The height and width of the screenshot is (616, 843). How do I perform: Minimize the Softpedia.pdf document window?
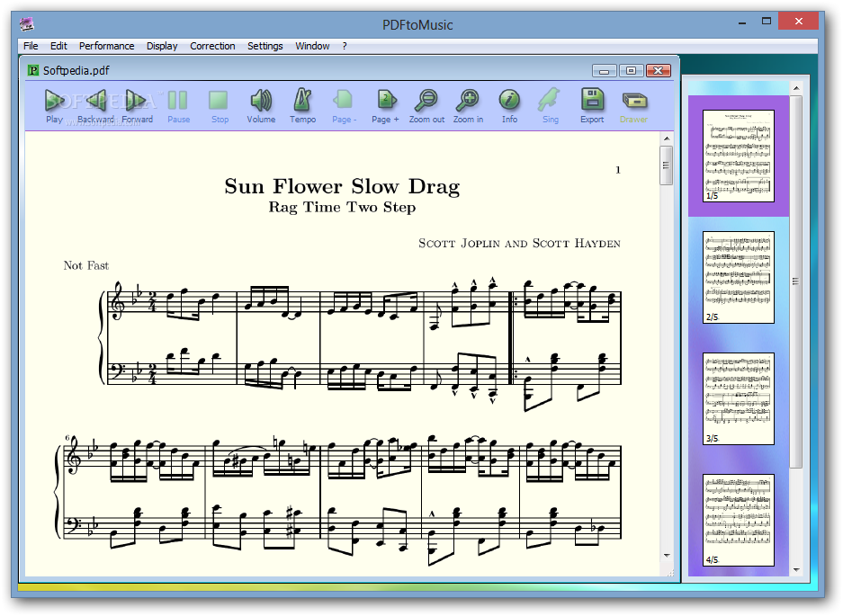(605, 71)
